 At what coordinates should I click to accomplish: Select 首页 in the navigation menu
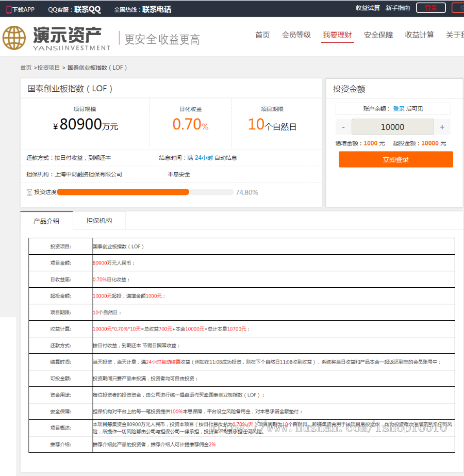[262, 35]
